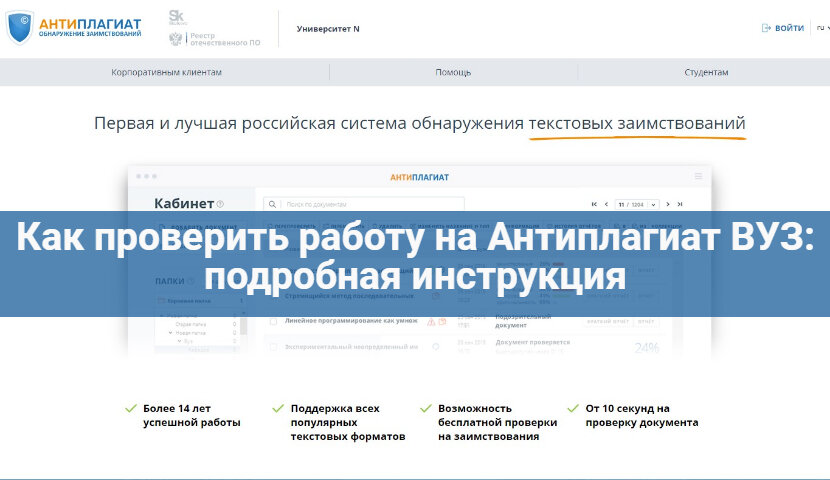Click the Поиск по документам search field
This screenshot has width=830, height=480.
click(364, 204)
